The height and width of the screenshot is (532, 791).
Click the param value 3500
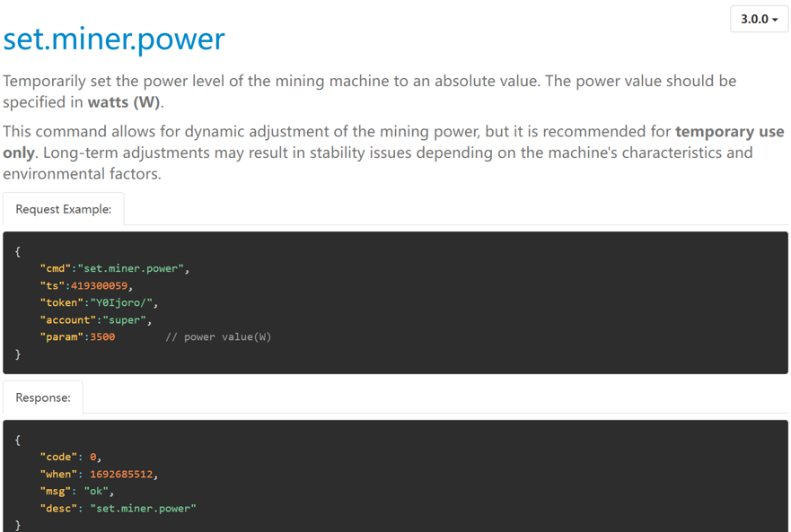tap(102, 336)
